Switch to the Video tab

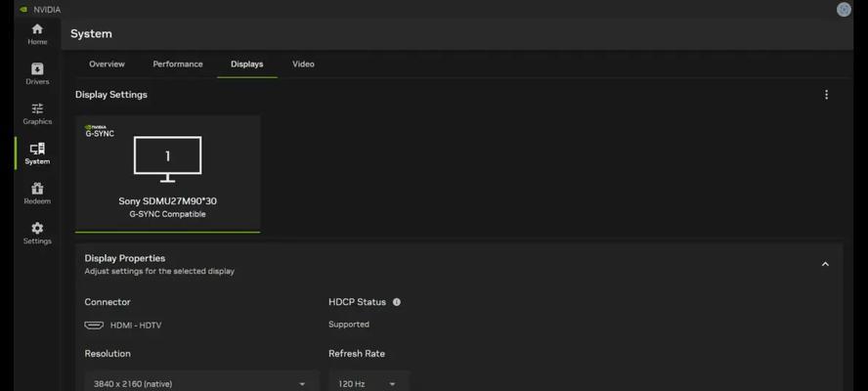click(x=303, y=65)
